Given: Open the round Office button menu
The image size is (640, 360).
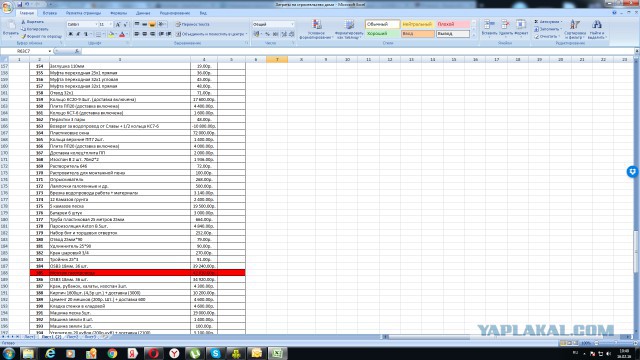Looking at the screenshot, I should [x=7, y=8].
